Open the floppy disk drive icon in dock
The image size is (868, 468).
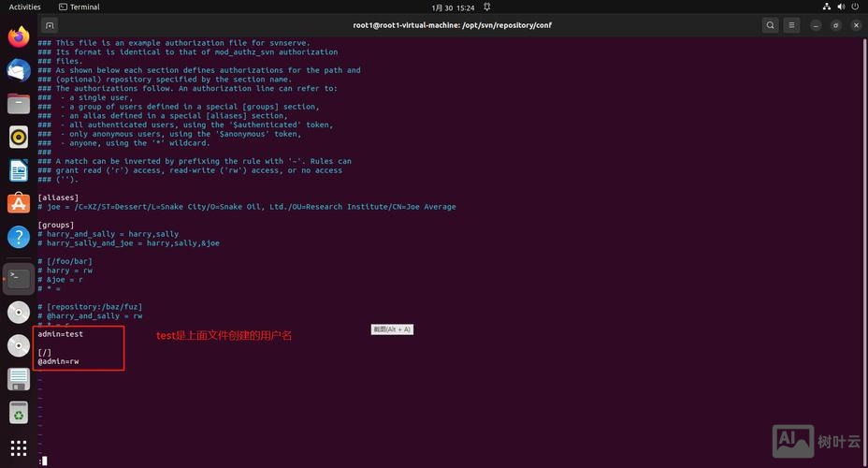[19, 379]
